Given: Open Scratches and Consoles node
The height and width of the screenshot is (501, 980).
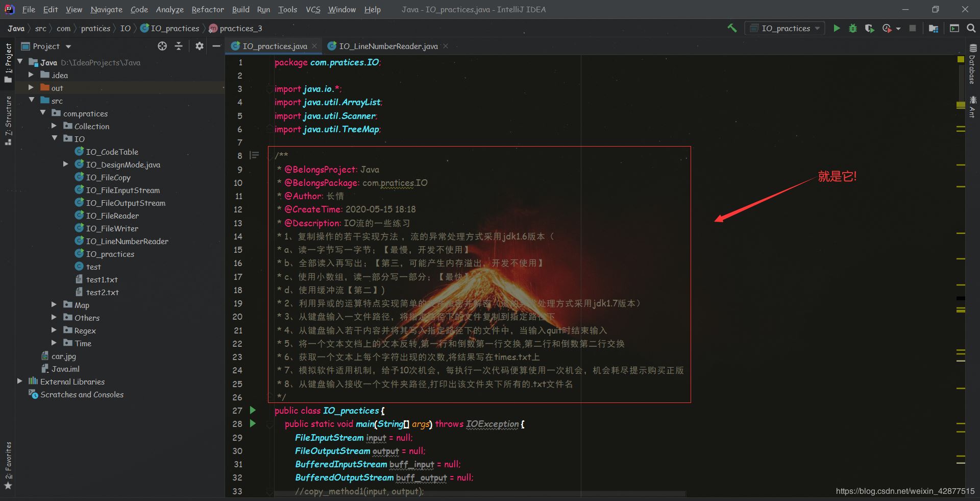Looking at the screenshot, I should [x=77, y=394].
